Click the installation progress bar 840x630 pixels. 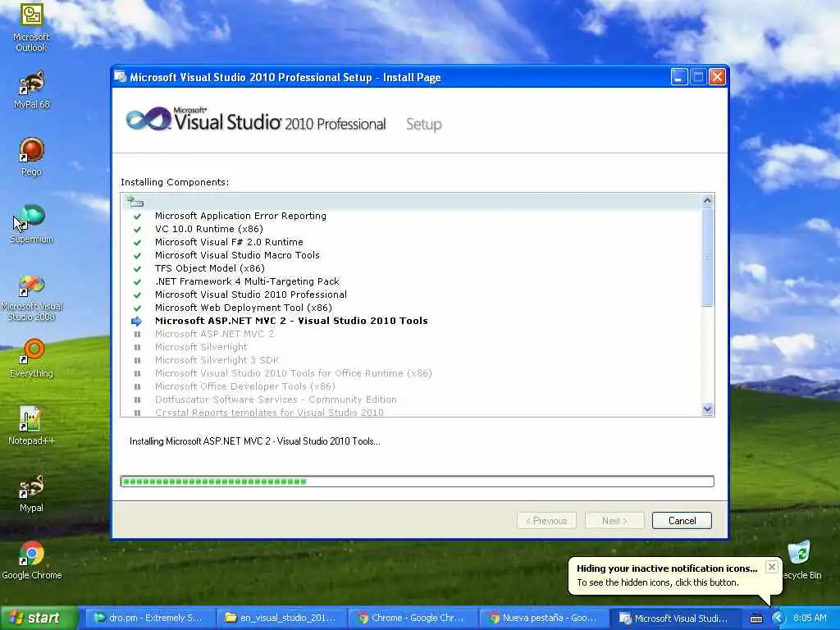(x=417, y=481)
